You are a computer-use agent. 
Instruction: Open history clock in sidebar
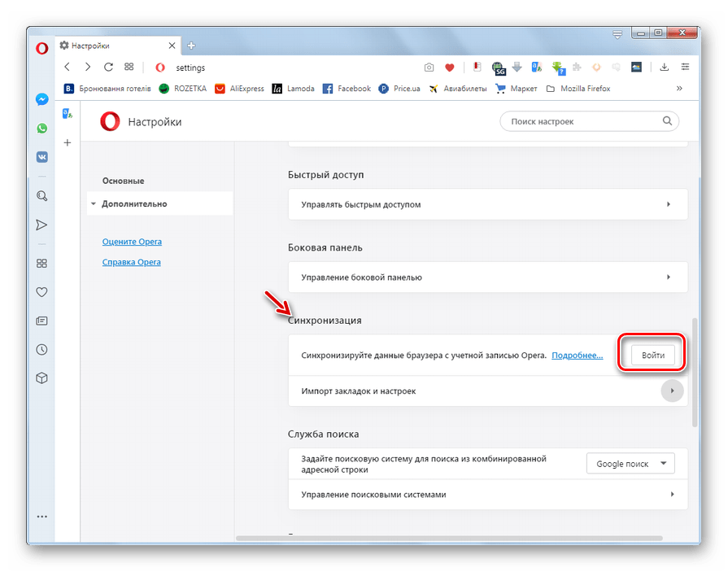[x=41, y=350]
